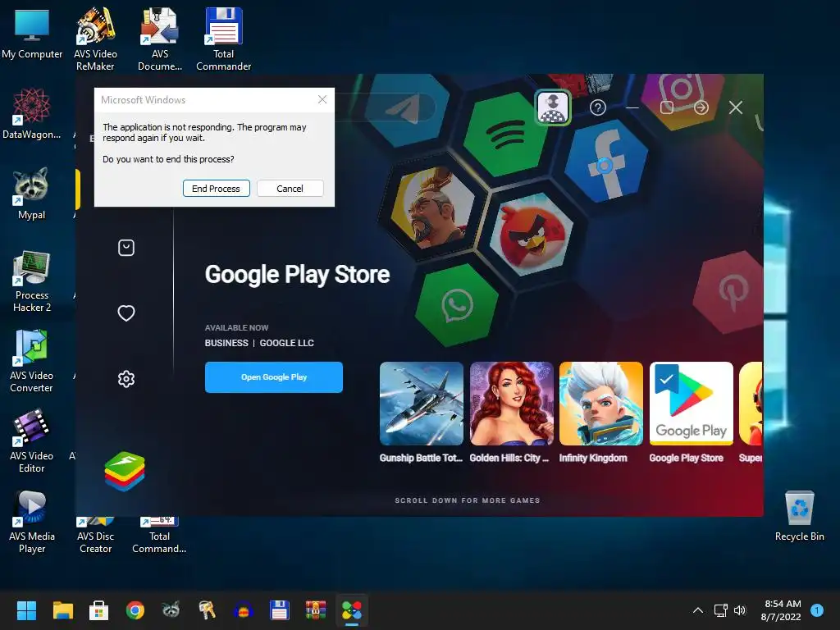Open Total Commander floppy icon in taskbar

point(280,610)
